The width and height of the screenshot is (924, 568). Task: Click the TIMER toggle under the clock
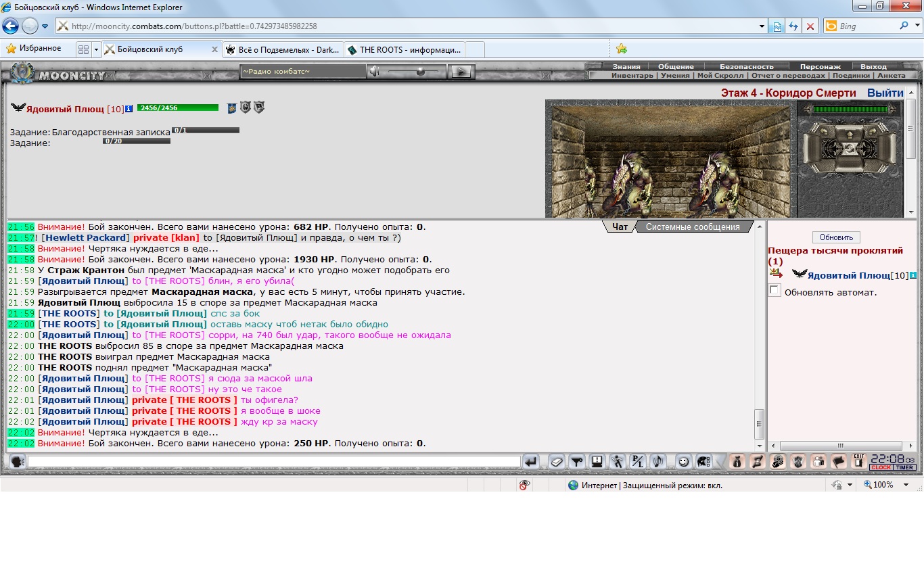tap(905, 467)
